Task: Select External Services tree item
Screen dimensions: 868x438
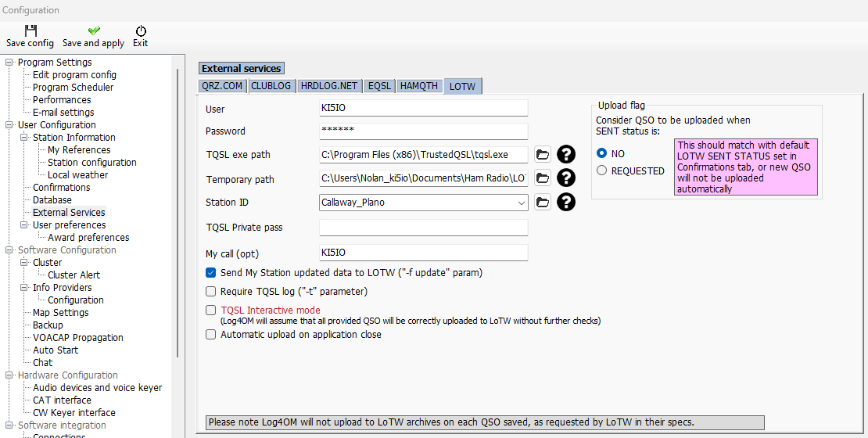Action: click(69, 213)
